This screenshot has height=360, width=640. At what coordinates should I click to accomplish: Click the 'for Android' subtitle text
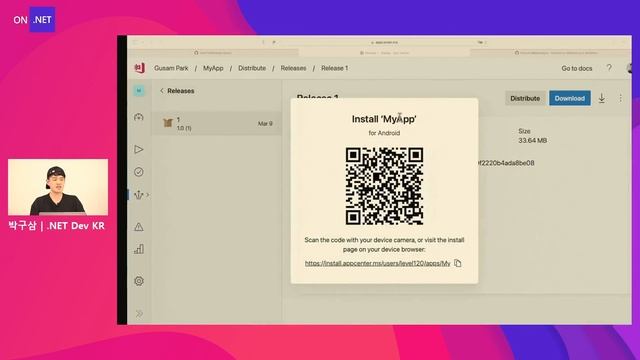tap(384, 133)
